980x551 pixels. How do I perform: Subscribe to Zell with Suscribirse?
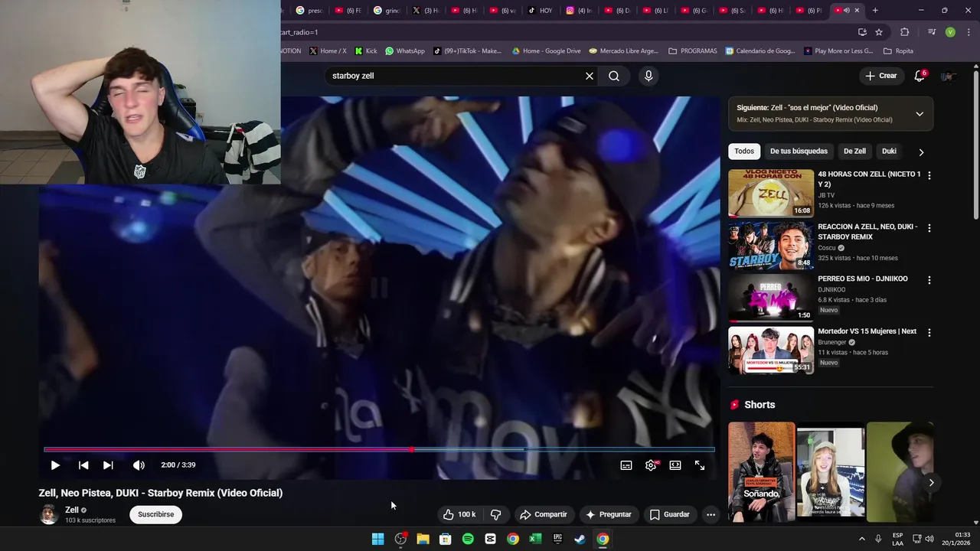point(156,514)
